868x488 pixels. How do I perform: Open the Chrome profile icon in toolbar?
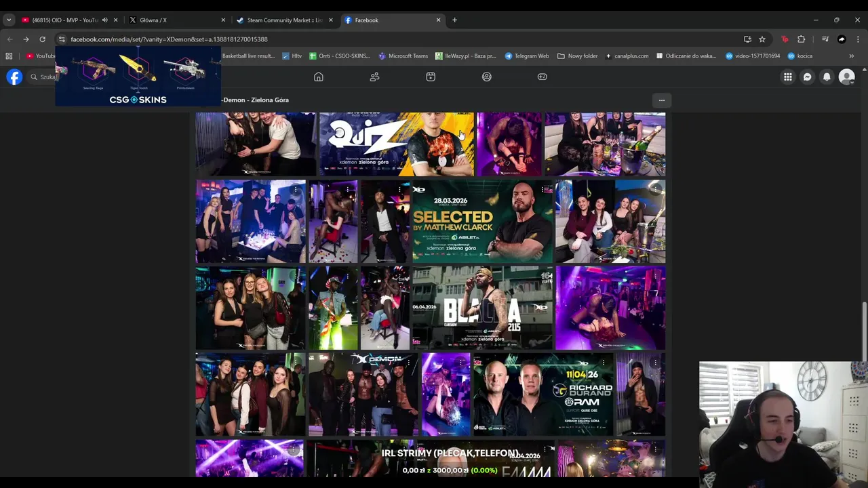tap(842, 39)
